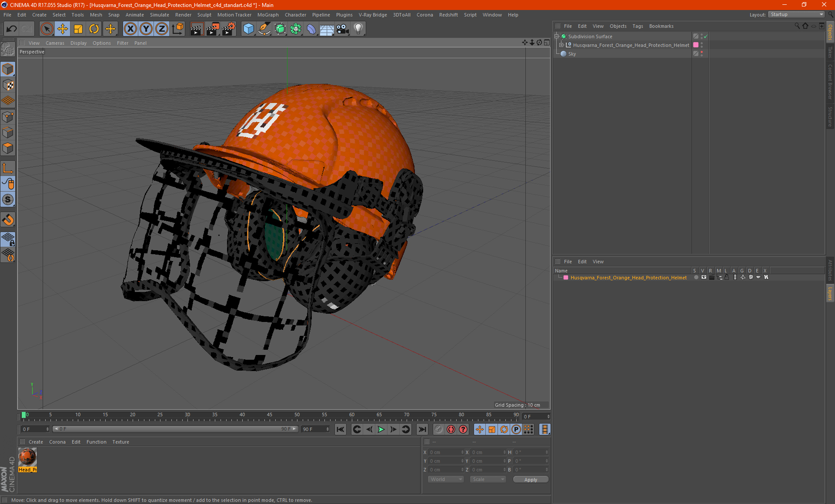Play animation forward
The image size is (835, 504).
pyautogui.click(x=381, y=429)
